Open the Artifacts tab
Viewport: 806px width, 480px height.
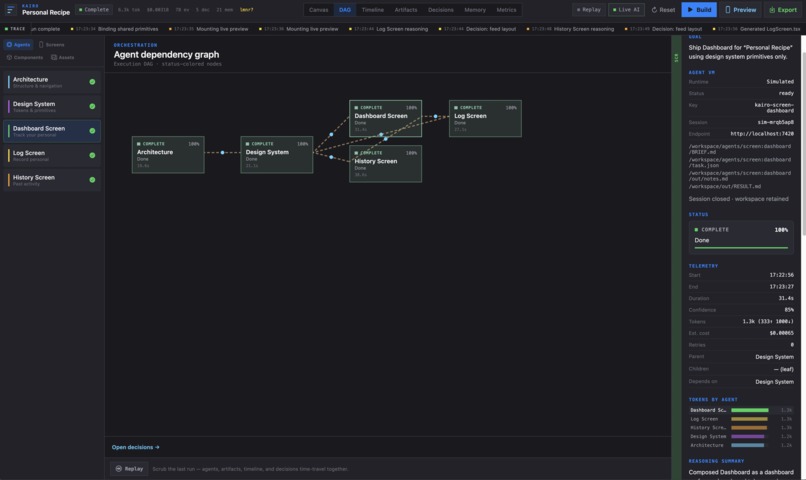coord(406,10)
